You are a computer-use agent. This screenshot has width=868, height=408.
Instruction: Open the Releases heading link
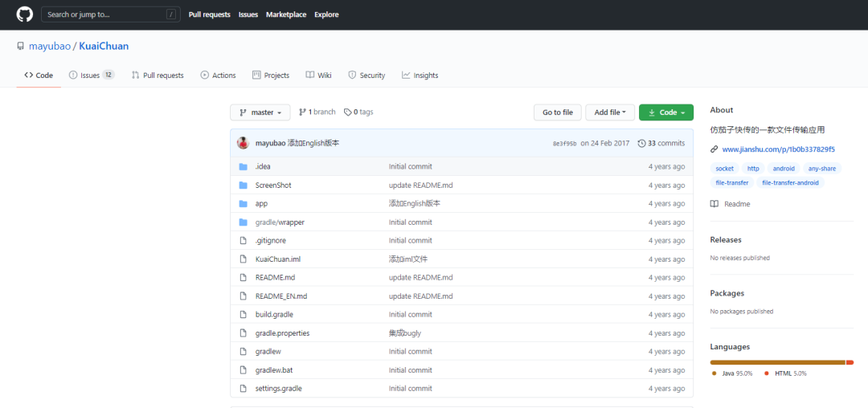coord(726,240)
